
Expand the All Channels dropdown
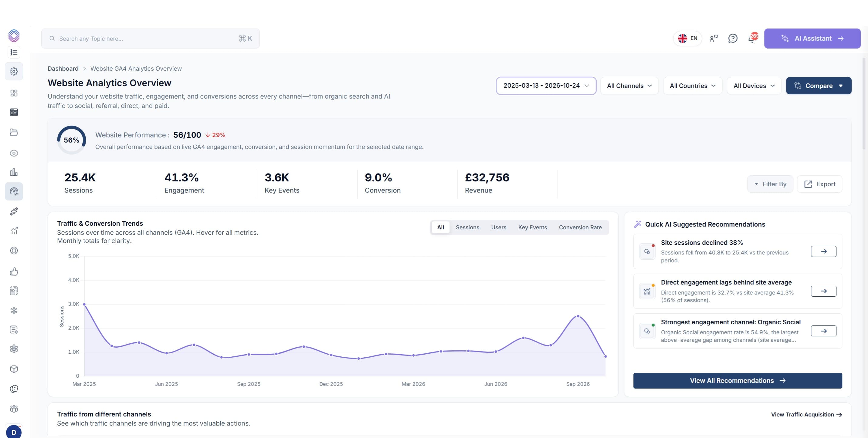629,86
